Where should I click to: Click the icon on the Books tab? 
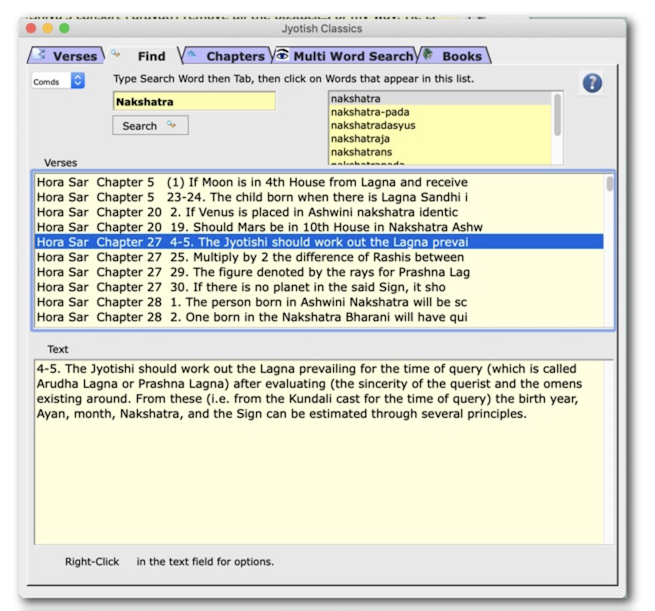427,55
